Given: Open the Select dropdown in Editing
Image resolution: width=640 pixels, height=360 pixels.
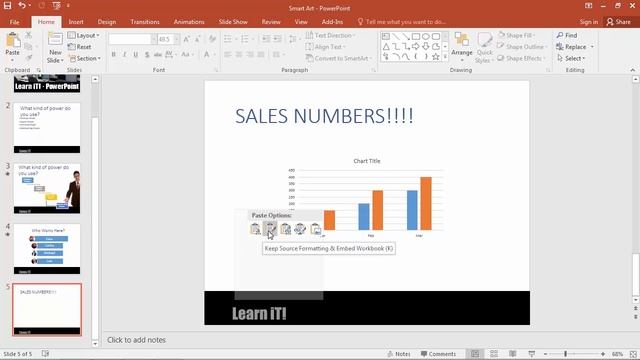Looking at the screenshot, I should 571,58.
